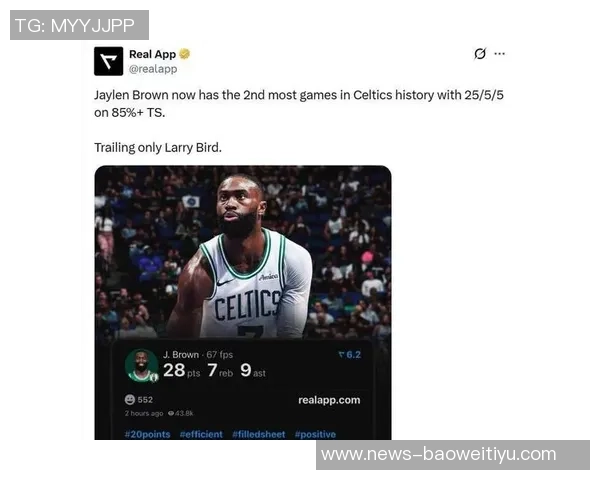Click the eye views icon near 43.8k
The height and width of the screenshot is (480, 600).
point(171,413)
